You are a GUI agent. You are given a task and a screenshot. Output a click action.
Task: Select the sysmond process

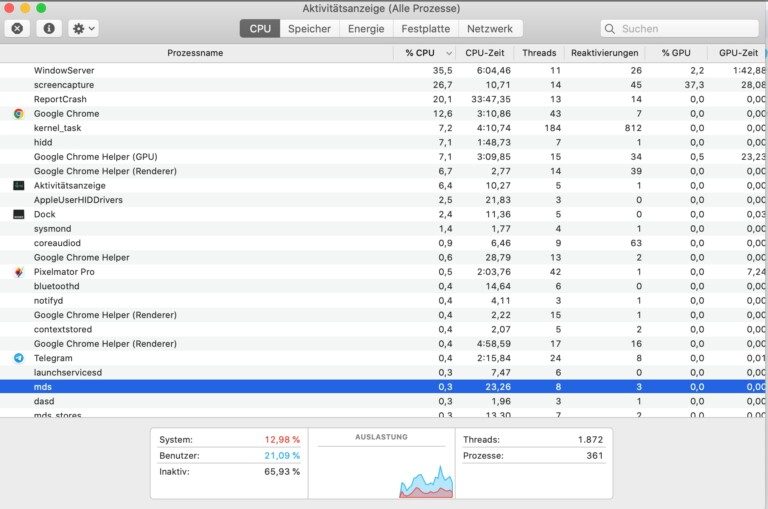click(384, 229)
